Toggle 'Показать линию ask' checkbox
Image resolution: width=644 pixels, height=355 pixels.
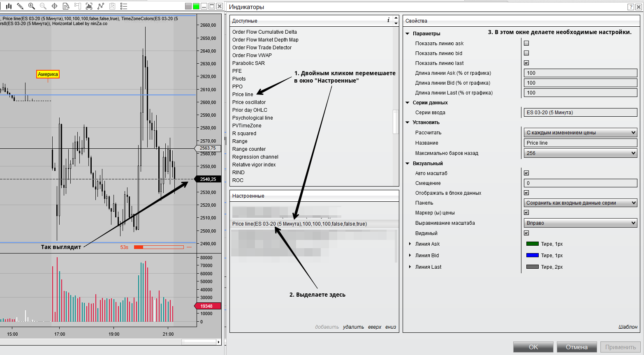click(x=526, y=43)
